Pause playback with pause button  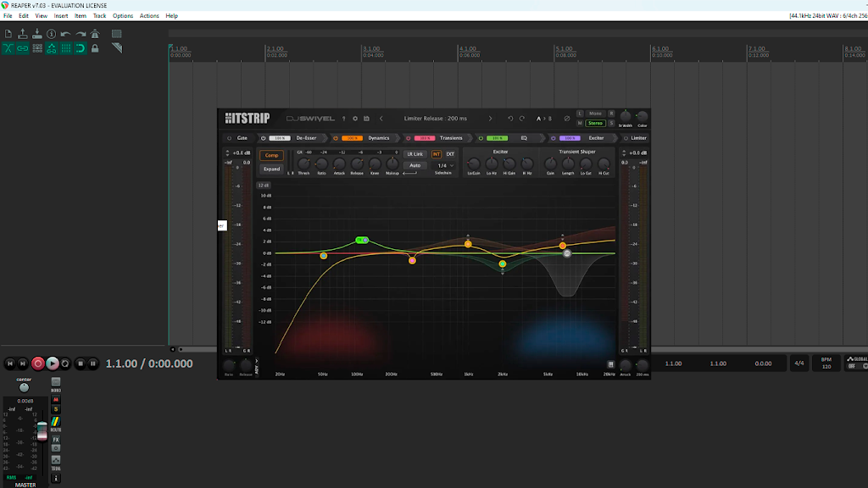tap(93, 363)
